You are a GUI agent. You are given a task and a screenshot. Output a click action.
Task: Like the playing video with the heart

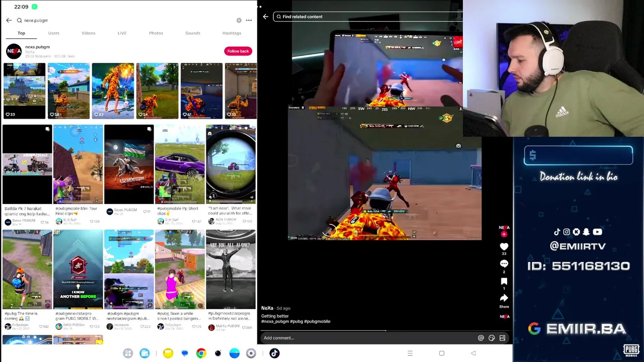pyautogui.click(x=504, y=246)
